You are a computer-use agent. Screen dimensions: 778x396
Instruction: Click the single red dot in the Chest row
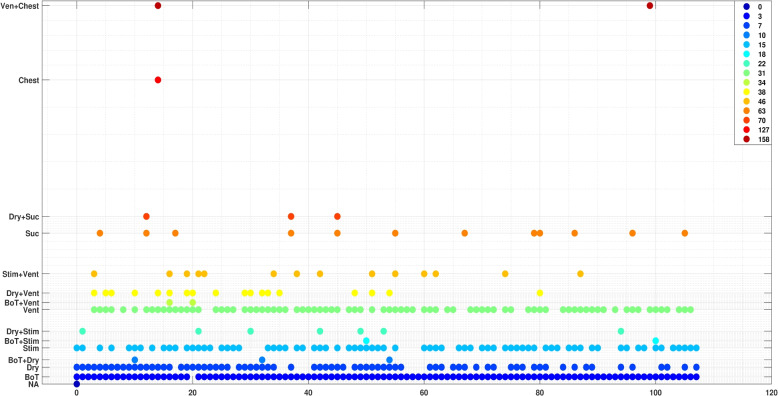158,80
